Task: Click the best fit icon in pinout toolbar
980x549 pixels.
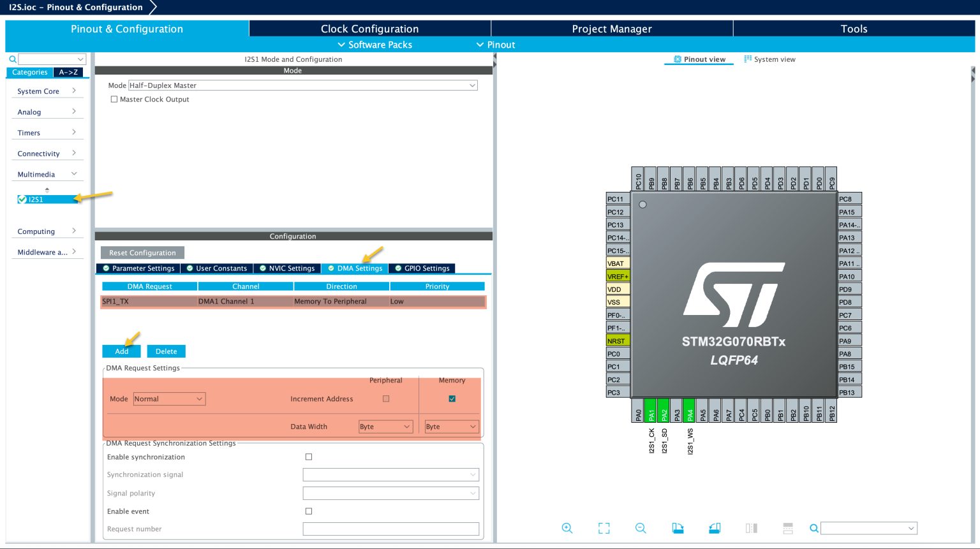Action: (604, 528)
